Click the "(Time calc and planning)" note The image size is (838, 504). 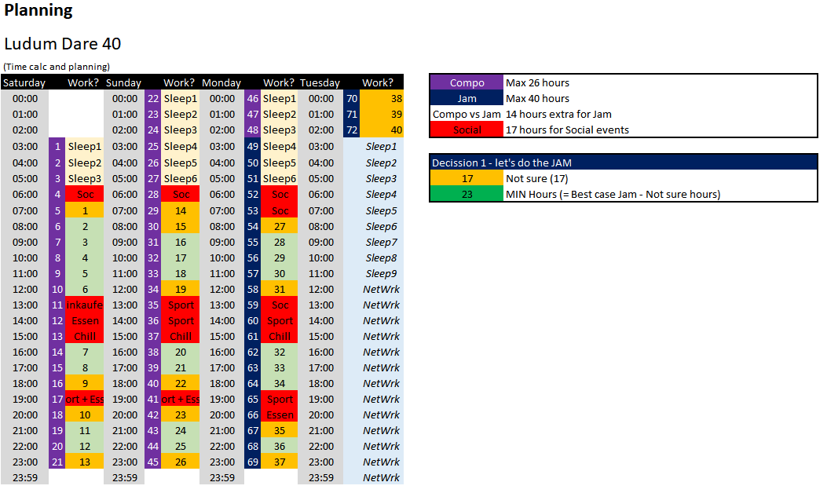click(57, 67)
